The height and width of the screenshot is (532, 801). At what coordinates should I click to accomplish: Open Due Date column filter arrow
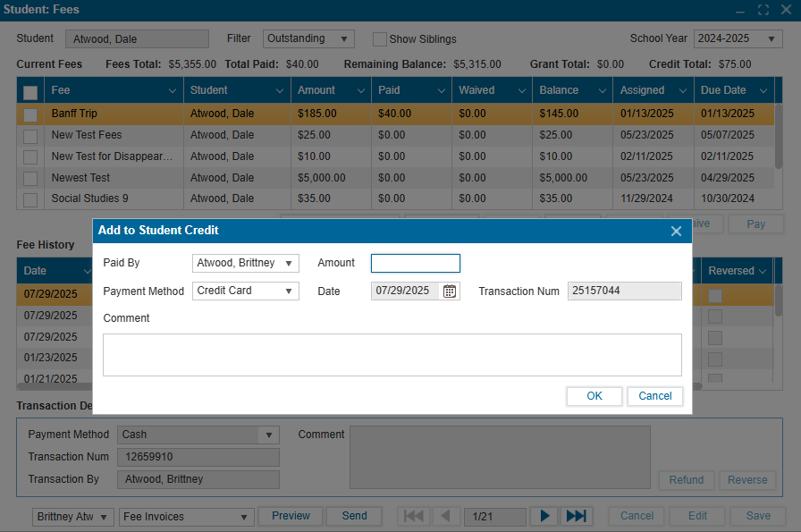pyautogui.click(x=763, y=90)
